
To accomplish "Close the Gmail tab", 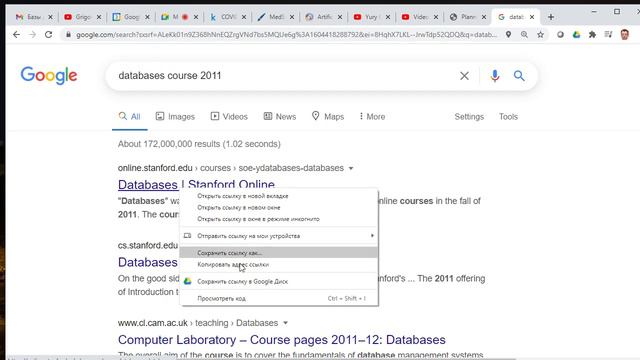I will click(50, 17).
